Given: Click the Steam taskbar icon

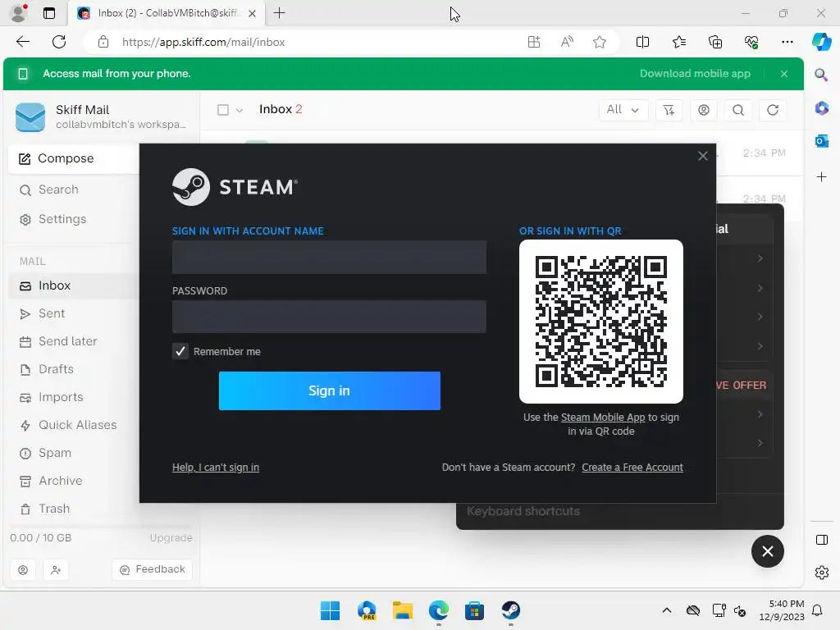Looking at the screenshot, I should click(x=510, y=610).
